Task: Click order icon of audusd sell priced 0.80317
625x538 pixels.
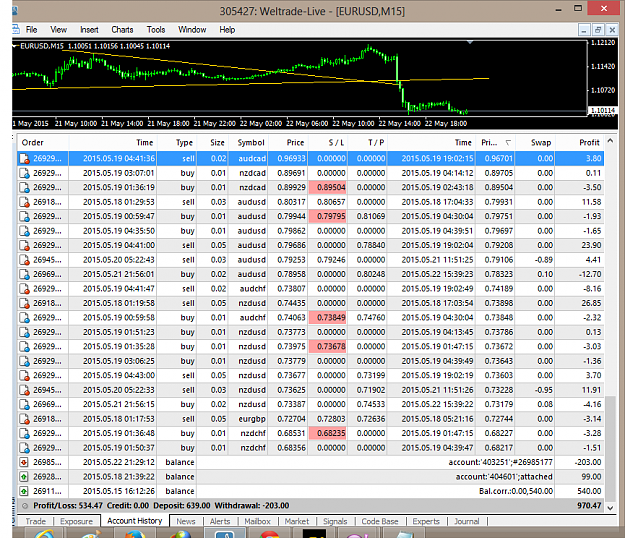Action: click(25, 202)
